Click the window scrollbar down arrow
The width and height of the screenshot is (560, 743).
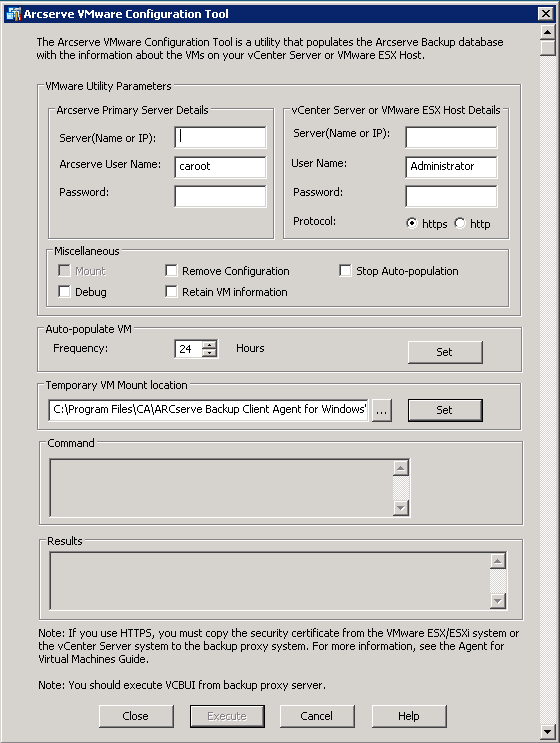pyautogui.click(x=548, y=731)
